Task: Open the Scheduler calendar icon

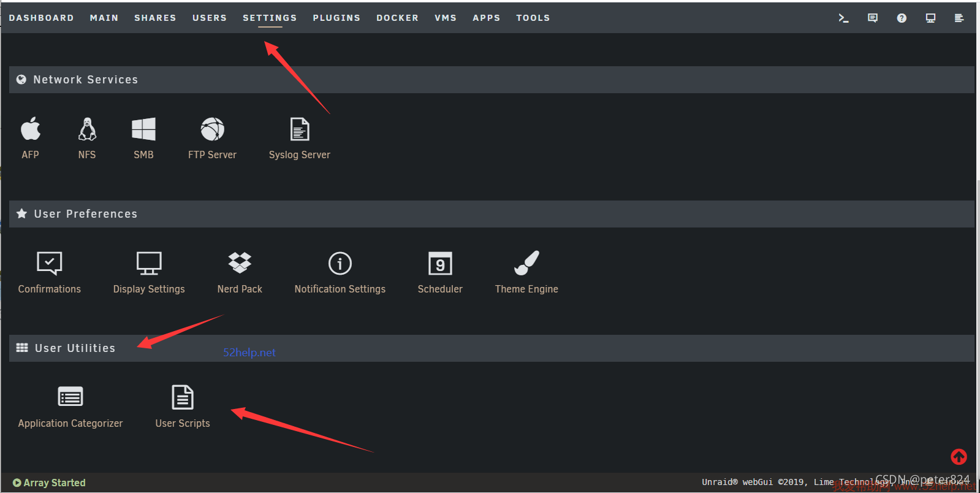Action: (x=440, y=263)
